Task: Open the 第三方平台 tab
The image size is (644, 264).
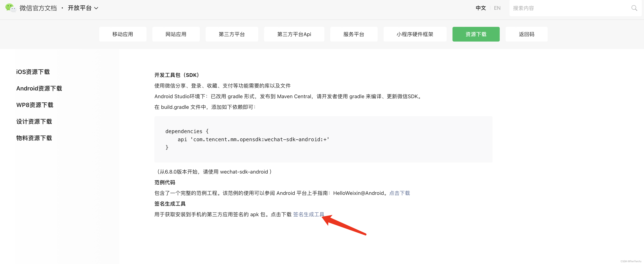Action: click(232, 34)
